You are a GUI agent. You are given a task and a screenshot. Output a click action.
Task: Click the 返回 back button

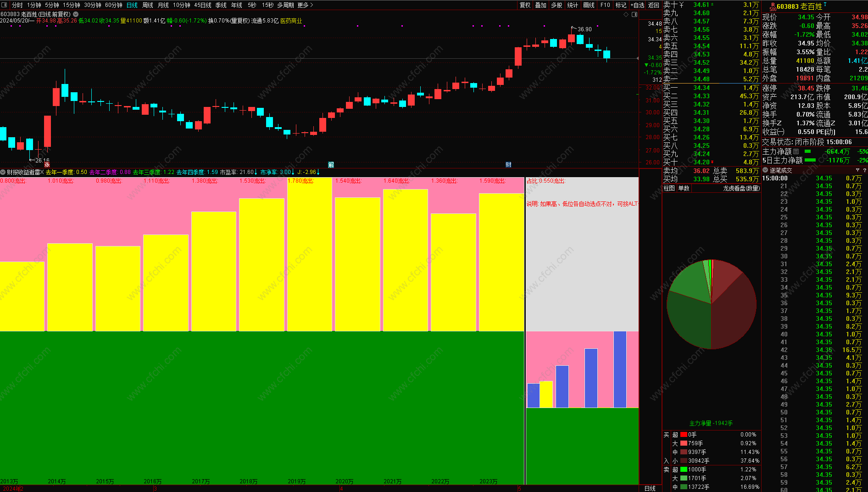[654, 5]
